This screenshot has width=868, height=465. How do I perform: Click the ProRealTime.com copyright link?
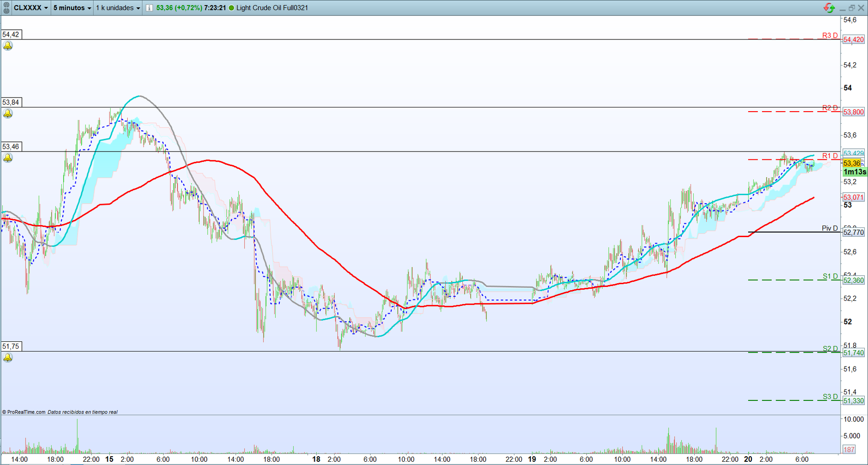[24, 412]
